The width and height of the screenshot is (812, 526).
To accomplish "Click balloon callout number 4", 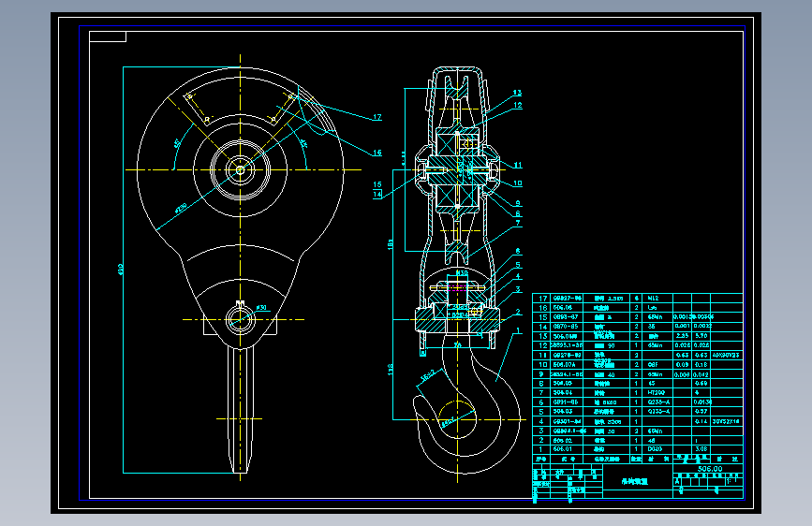I will (518, 276).
